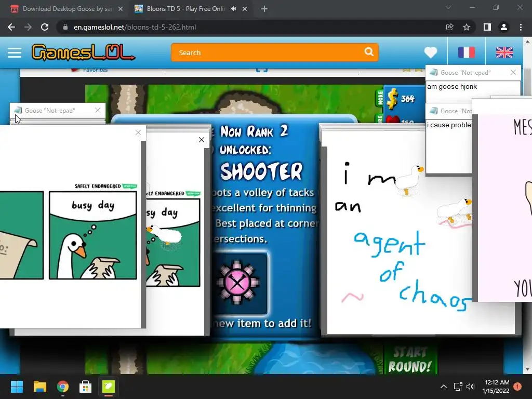Click the goose dragging the pink mat
Viewport: 532px width, 399px height.
pyautogui.click(x=455, y=212)
